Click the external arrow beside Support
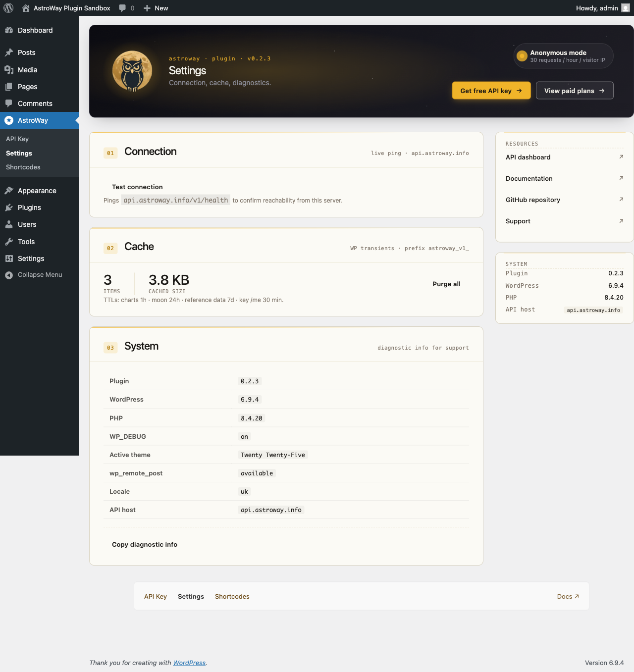This screenshot has width=634, height=672. coord(621,221)
